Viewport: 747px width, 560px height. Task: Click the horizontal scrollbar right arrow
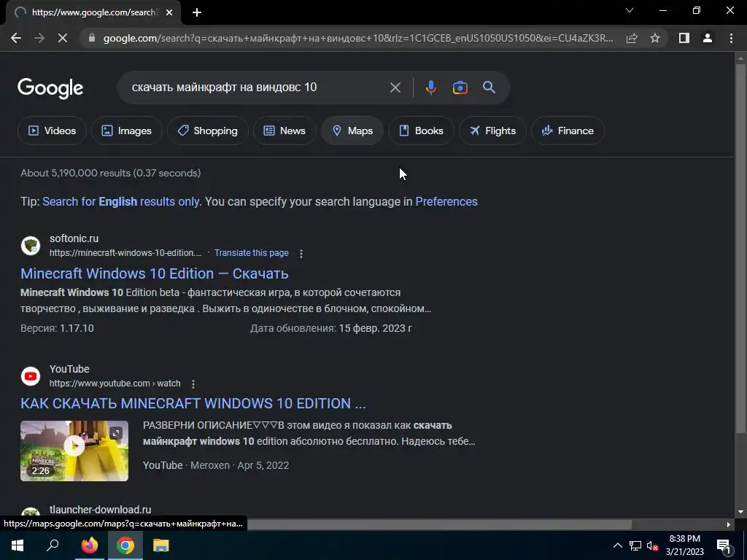point(729,524)
